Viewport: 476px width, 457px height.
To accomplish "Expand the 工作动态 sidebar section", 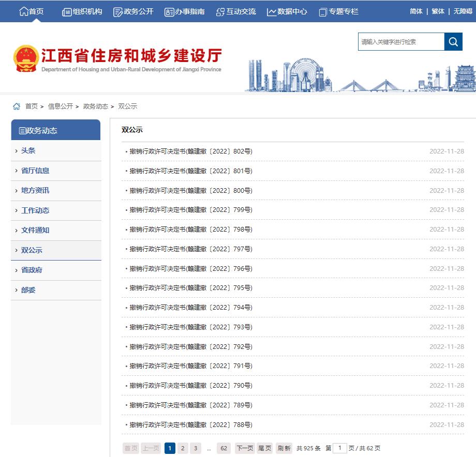I will pos(35,210).
